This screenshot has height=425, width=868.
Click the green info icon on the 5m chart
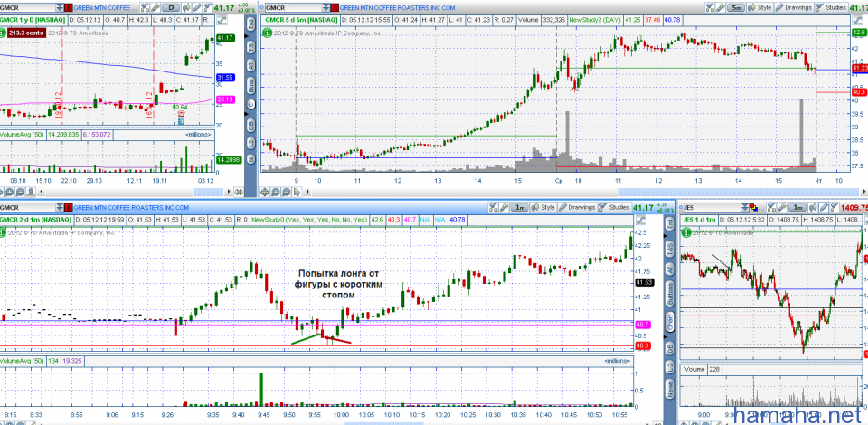(268, 32)
